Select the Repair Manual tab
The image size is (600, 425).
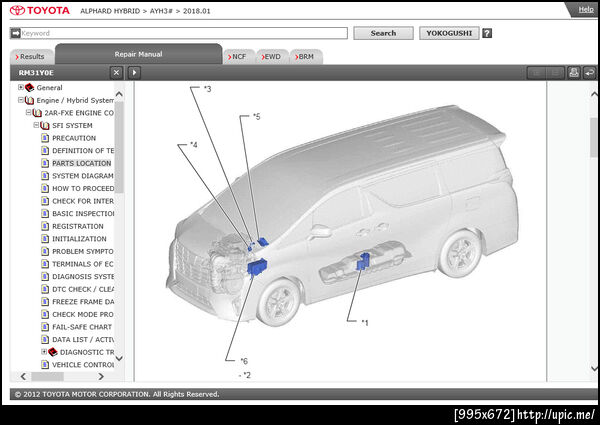point(139,54)
